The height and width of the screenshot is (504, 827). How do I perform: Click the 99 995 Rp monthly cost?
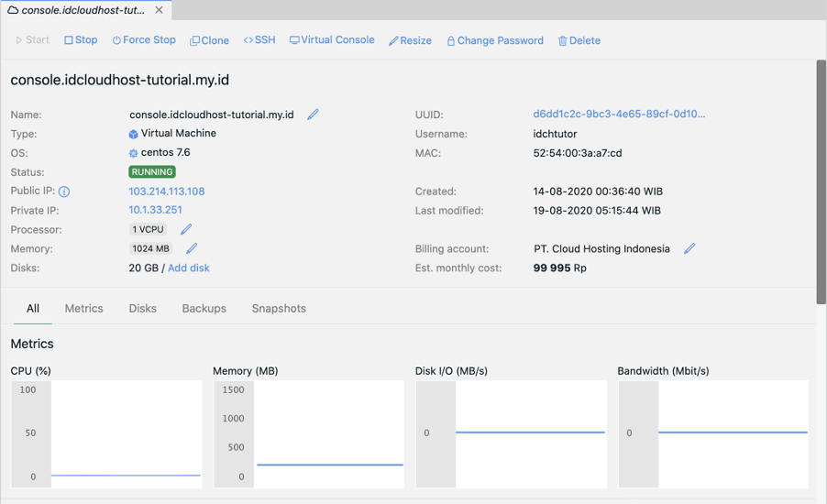click(559, 268)
